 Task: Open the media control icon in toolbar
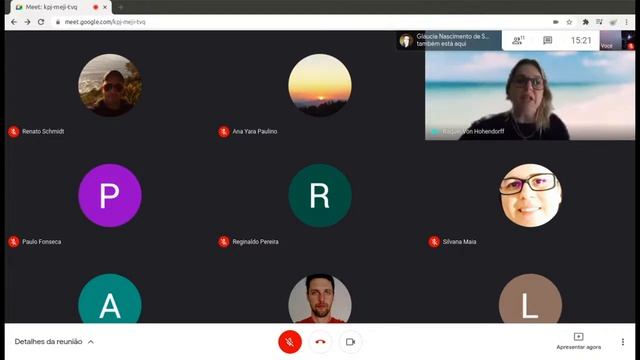pos(599,22)
